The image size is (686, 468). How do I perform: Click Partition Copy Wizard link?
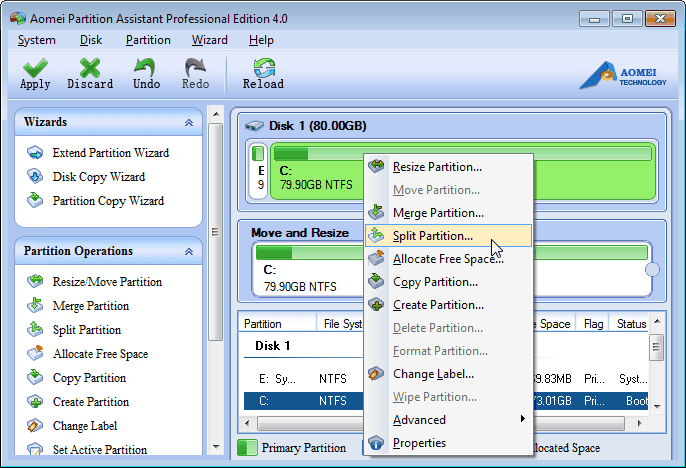click(x=108, y=201)
